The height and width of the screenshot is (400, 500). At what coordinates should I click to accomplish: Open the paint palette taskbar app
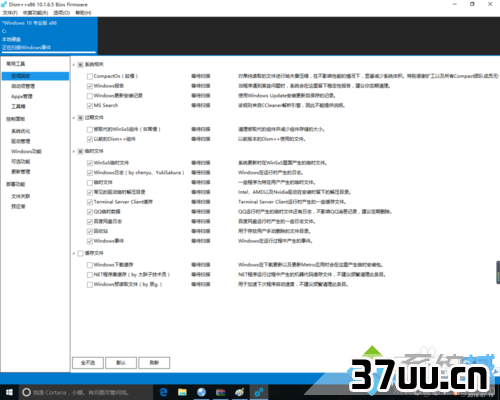coord(239,392)
